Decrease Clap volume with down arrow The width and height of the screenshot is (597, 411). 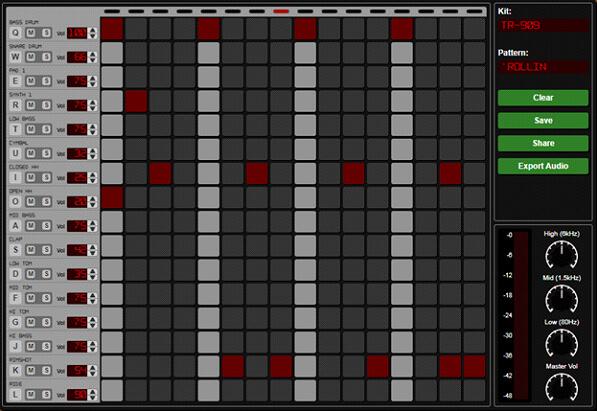pyautogui.click(x=93, y=253)
